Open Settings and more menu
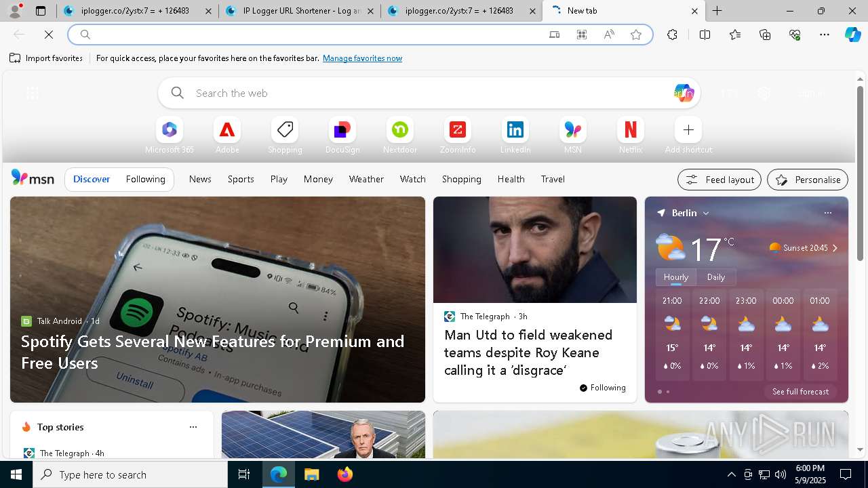Image resolution: width=868 pixels, height=488 pixels. (825, 35)
